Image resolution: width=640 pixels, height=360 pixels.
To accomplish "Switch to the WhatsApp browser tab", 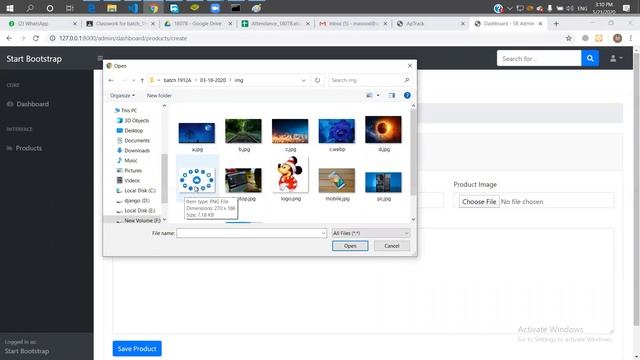I will (x=41, y=24).
